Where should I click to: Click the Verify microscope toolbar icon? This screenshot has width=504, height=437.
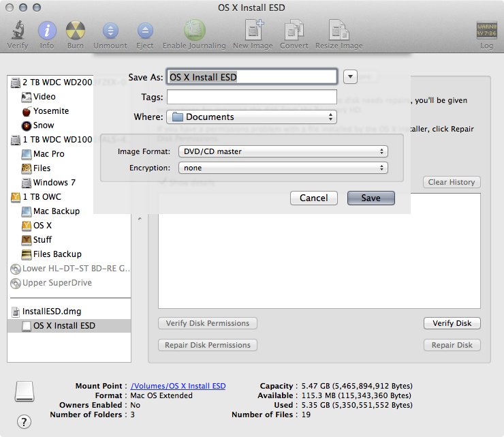click(x=18, y=30)
